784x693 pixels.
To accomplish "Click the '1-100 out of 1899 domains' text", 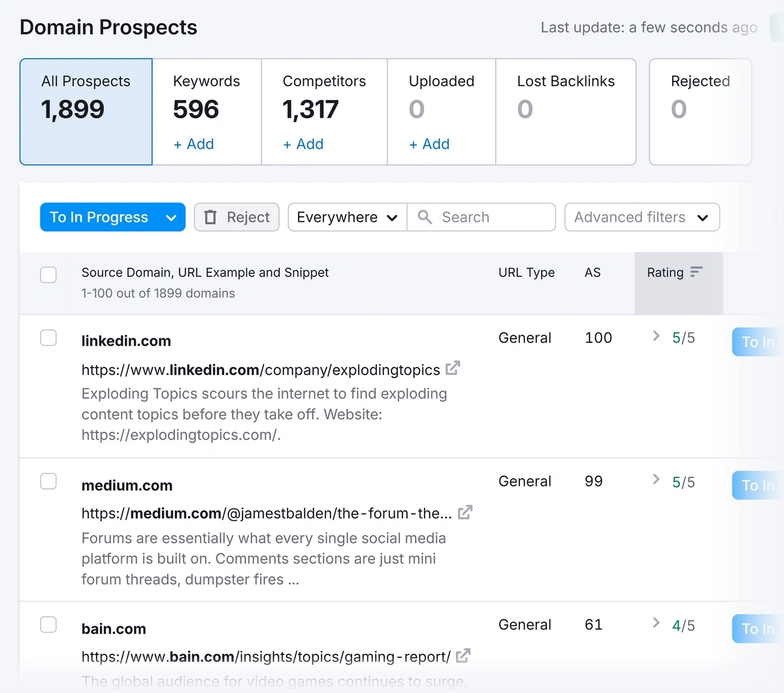I will [x=158, y=293].
